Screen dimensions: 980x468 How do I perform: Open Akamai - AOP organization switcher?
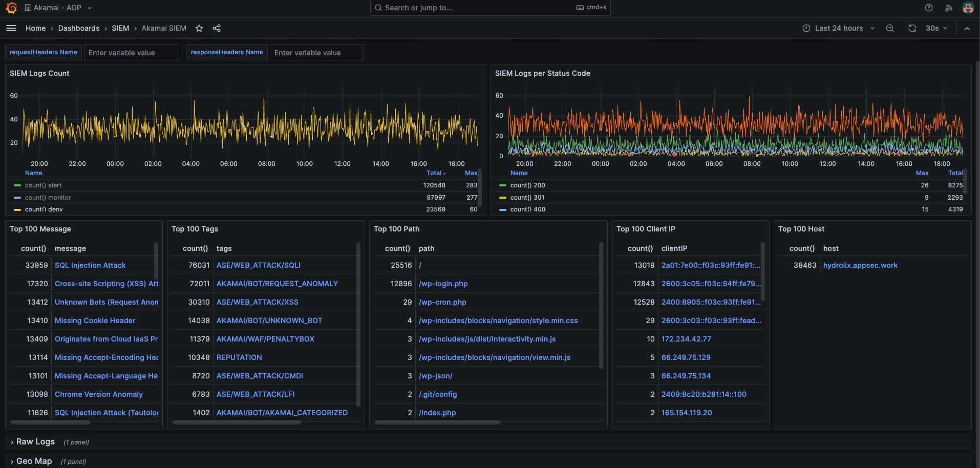58,8
